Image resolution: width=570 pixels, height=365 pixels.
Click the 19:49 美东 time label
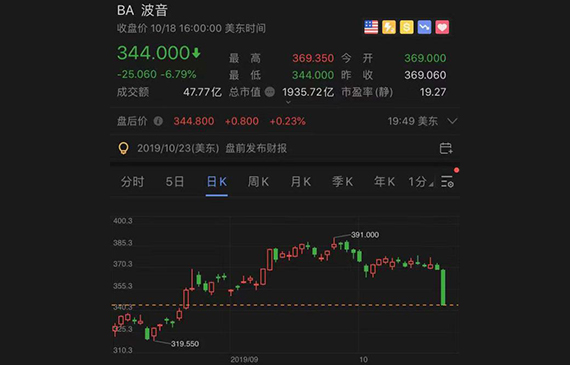[x=413, y=121]
